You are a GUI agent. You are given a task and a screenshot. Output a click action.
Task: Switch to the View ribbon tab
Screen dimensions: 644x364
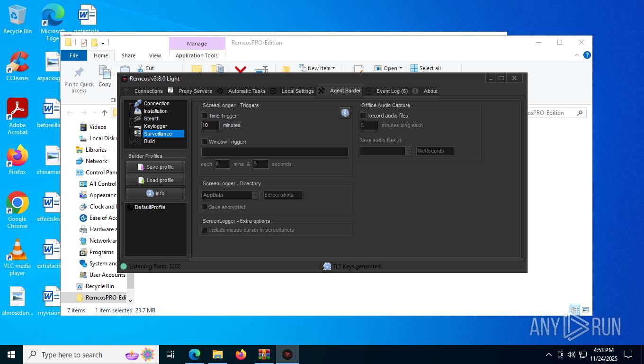(x=155, y=55)
